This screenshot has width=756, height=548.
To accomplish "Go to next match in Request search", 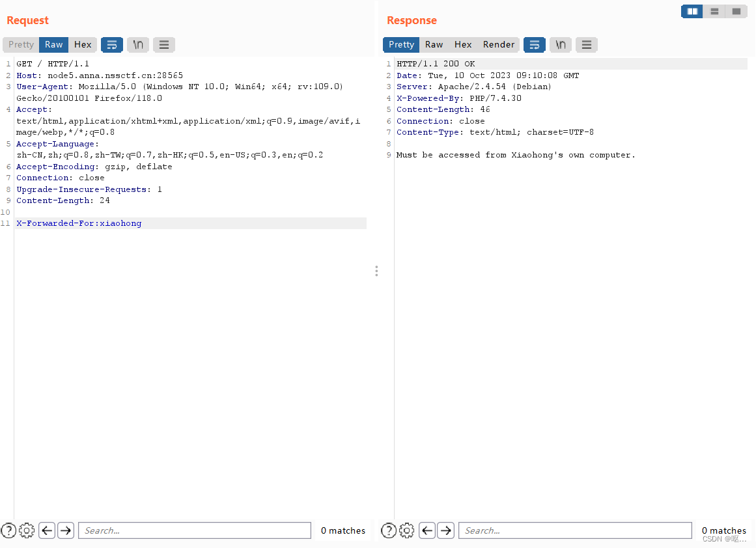I will click(x=66, y=530).
